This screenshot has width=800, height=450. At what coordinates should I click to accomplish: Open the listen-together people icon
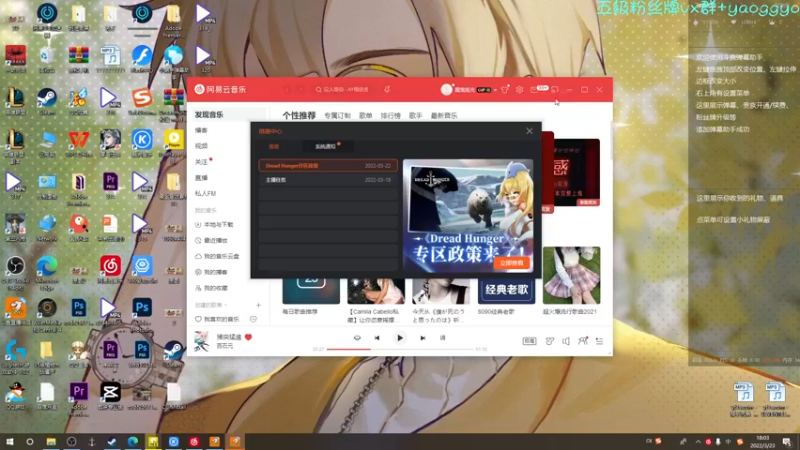click(x=583, y=341)
